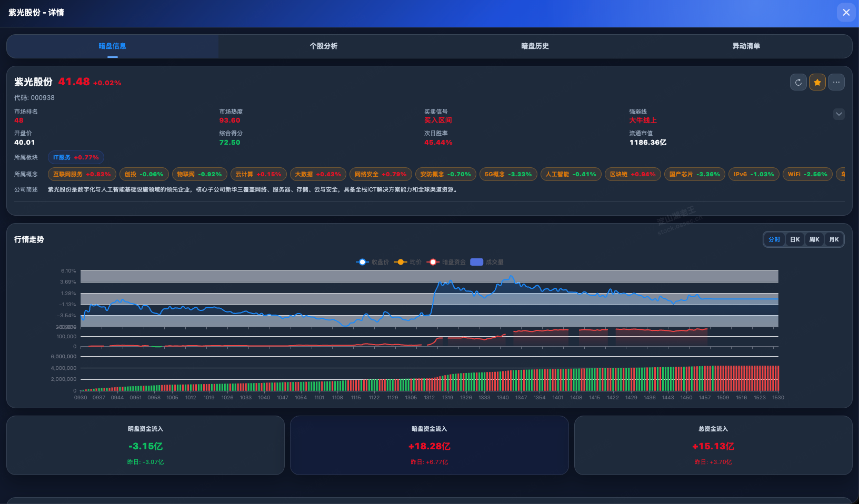859x504 pixels.
Task: Expand the stock info panel chevron
Action: coord(839,114)
